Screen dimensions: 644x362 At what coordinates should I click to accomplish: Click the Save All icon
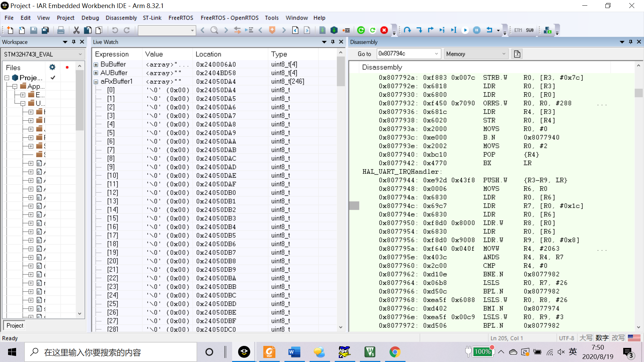point(45,30)
